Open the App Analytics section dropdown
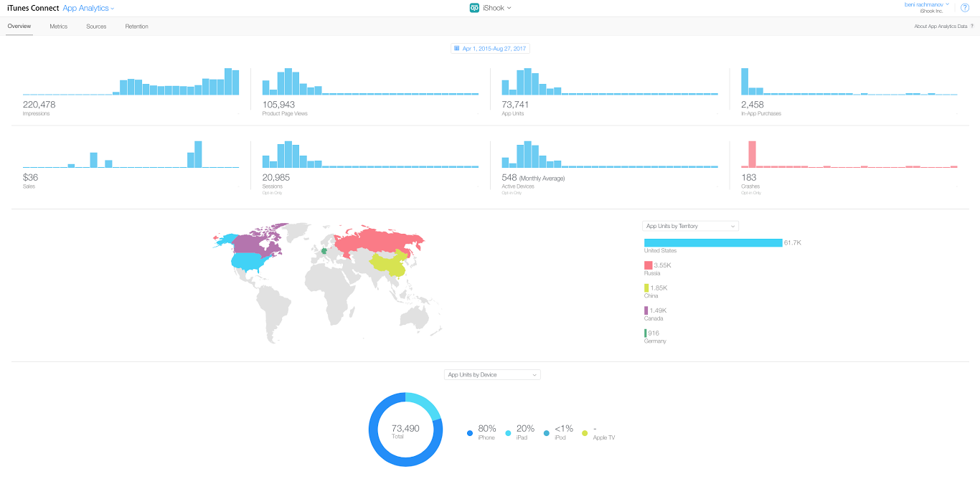 pyautogui.click(x=88, y=8)
